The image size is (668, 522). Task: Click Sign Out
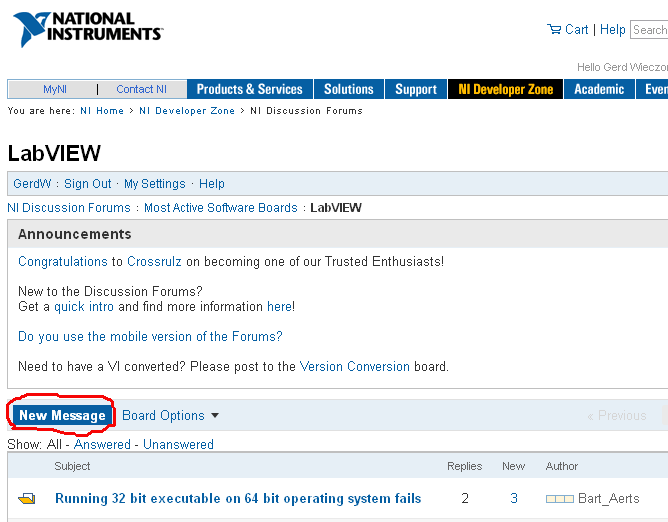coord(87,184)
